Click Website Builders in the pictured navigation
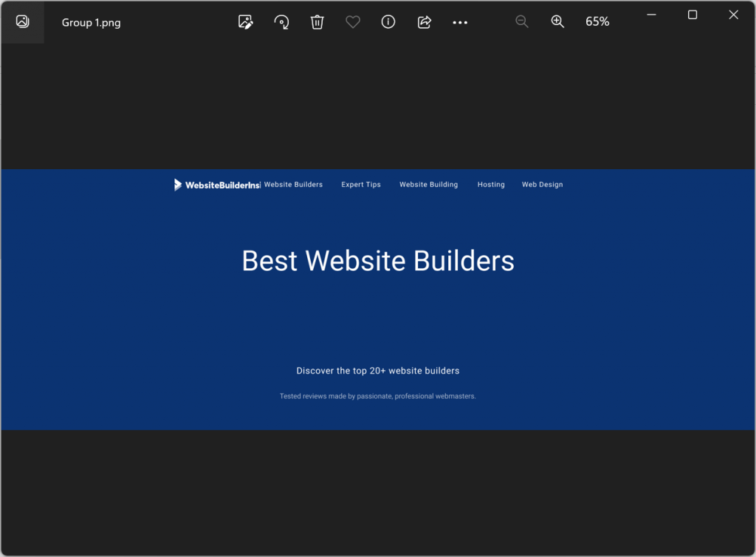756x557 pixels. click(x=293, y=185)
